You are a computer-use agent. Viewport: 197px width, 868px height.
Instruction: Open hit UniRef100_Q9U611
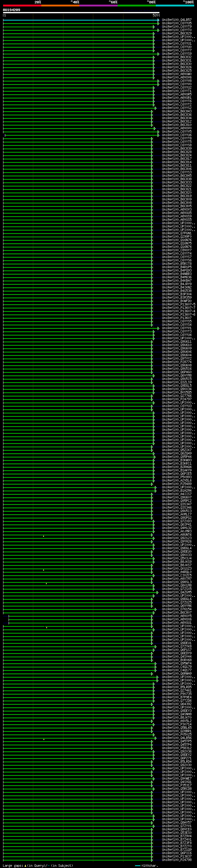[177, 341]
